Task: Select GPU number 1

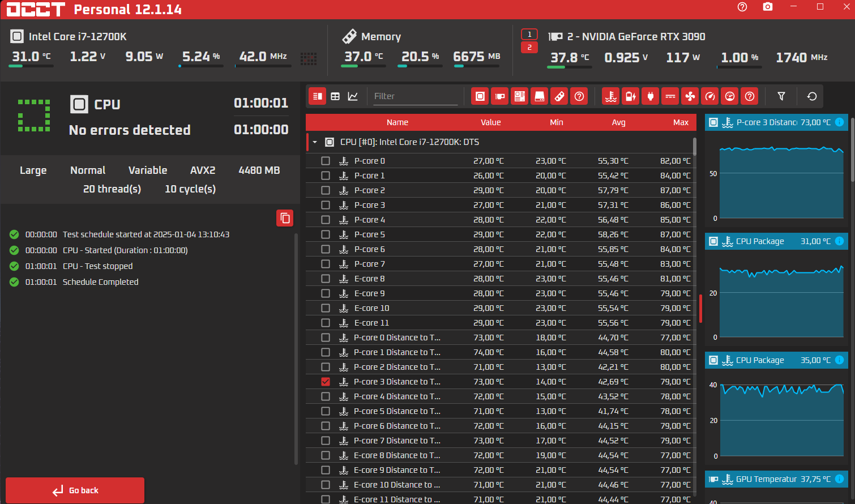Action: coord(529,35)
